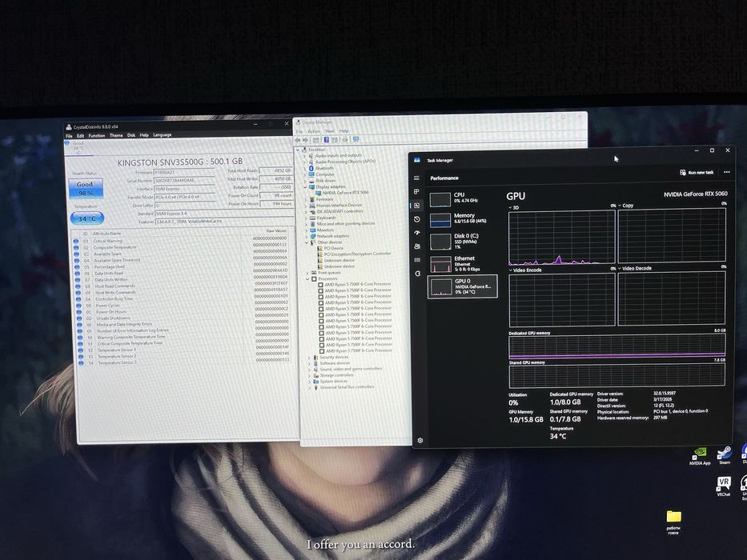Toggle console tree icon in Device Manager toolbar

point(315,140)
